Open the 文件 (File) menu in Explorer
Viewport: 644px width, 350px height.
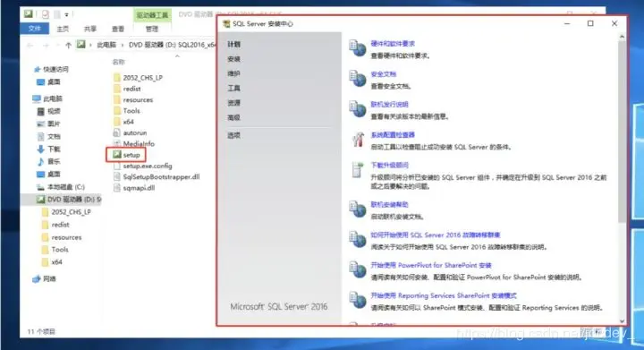coord(35,29)
